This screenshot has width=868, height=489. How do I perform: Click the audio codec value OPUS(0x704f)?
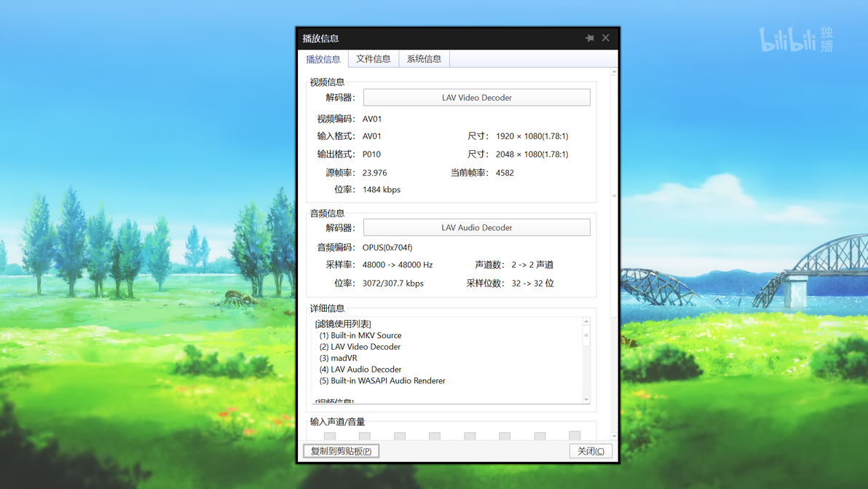click(x=387, y=248)
